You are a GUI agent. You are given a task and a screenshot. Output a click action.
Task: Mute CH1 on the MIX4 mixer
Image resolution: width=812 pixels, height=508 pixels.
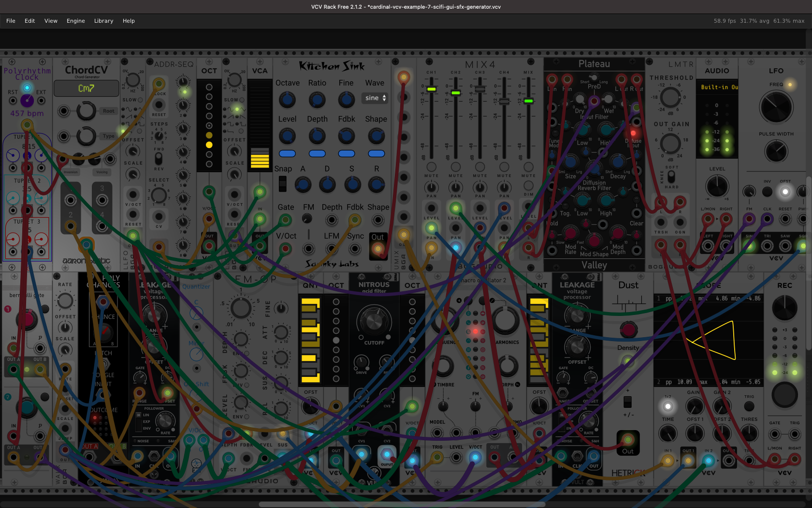tap(431, 167)
